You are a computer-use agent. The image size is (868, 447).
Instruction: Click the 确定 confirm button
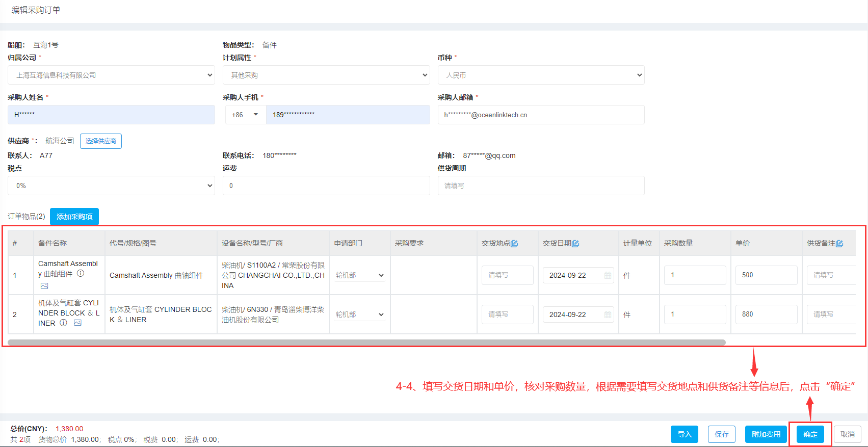coord(810,434)
